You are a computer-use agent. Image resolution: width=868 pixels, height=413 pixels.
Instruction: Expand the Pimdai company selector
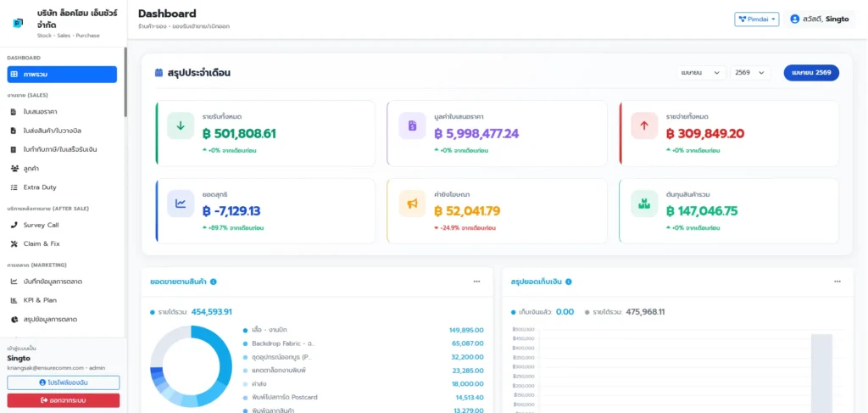coord(756,19)
